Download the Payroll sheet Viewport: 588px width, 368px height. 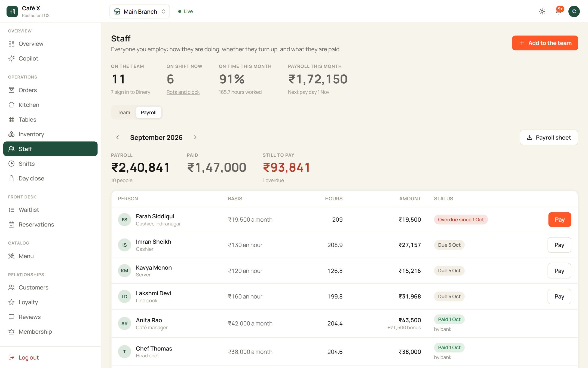click(549, 138)
